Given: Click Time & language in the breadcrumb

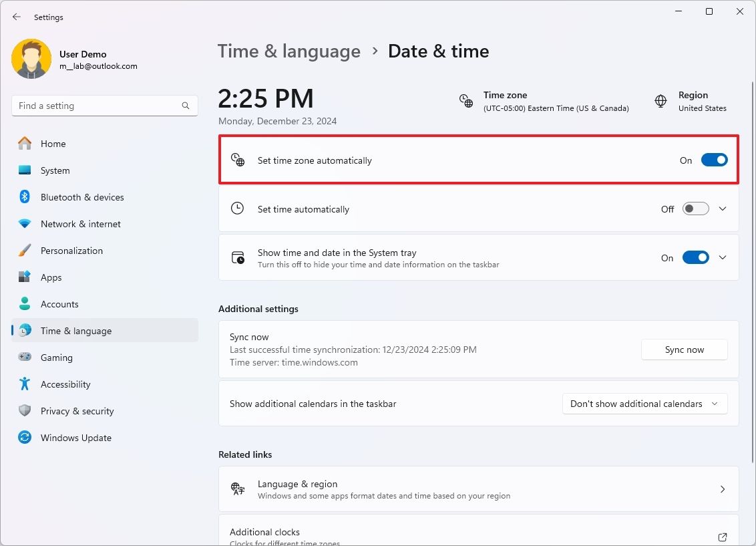Looking at the screenshot, I should pos(289,51).
